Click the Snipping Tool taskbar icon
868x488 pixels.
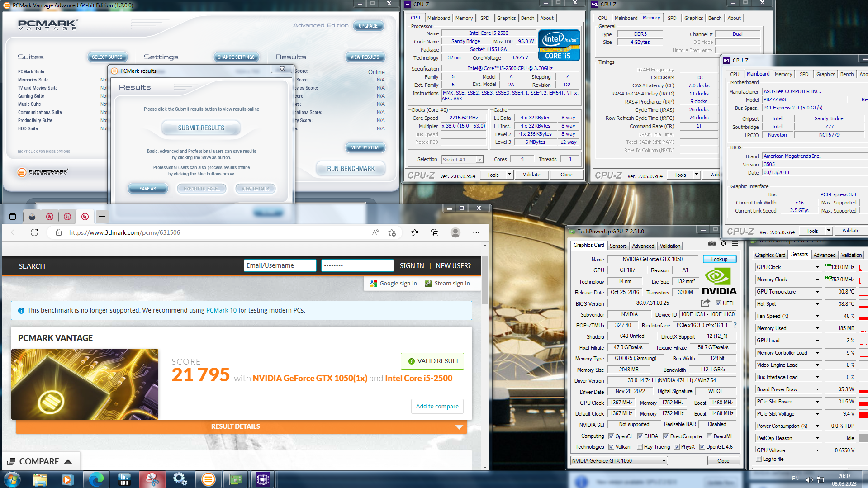coord(152,479)
